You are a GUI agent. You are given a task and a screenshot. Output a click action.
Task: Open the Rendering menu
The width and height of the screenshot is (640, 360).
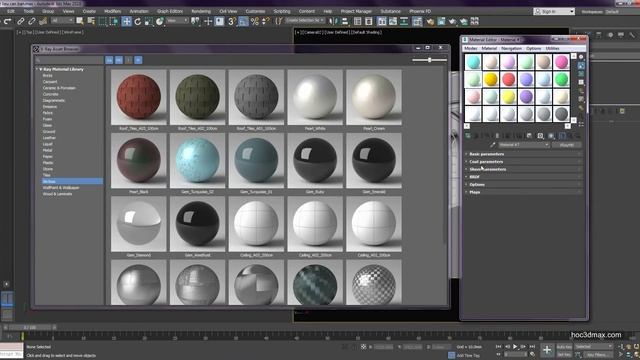point(201,11)
